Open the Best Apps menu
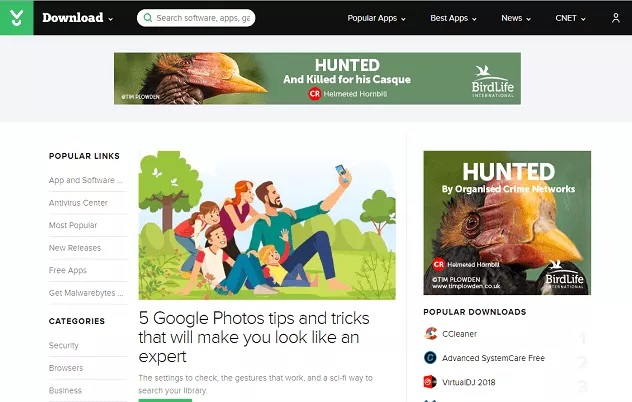The height and width of the screenshot is (402, 632). (x=453, y=18)
